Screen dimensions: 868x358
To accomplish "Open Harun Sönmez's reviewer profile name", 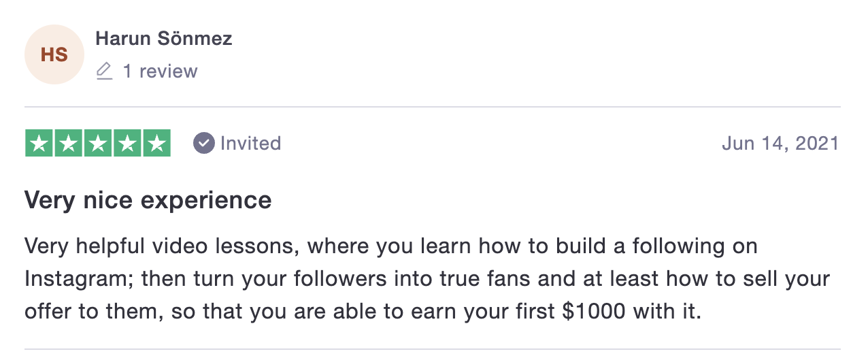I will tap(164, 39).
